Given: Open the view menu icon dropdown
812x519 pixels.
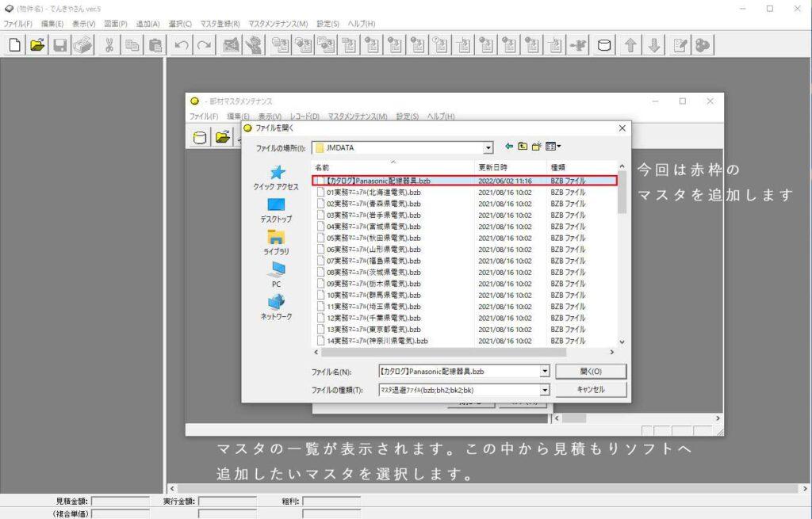Looking at the screenshot, I should pos(553,147).
